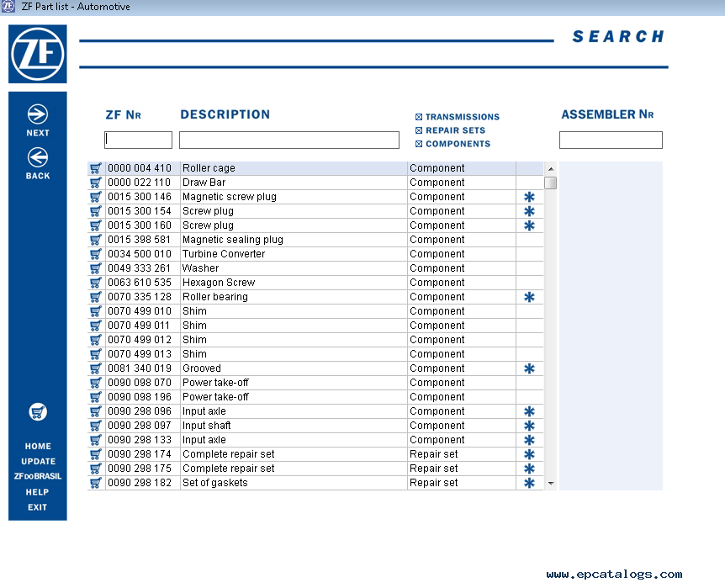
Task: Click cart icon for Turbine Converter row
Action: (x=96, y=254)
